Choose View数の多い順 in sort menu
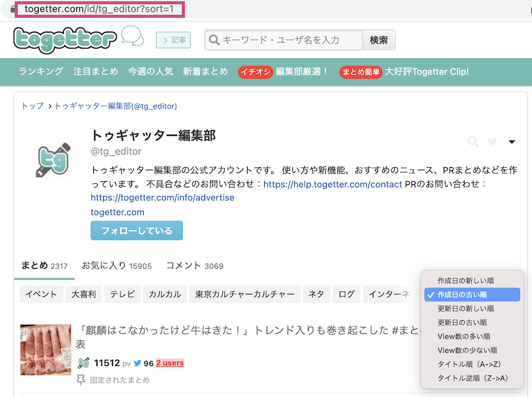The image size is (532, 397). [463, 336]
